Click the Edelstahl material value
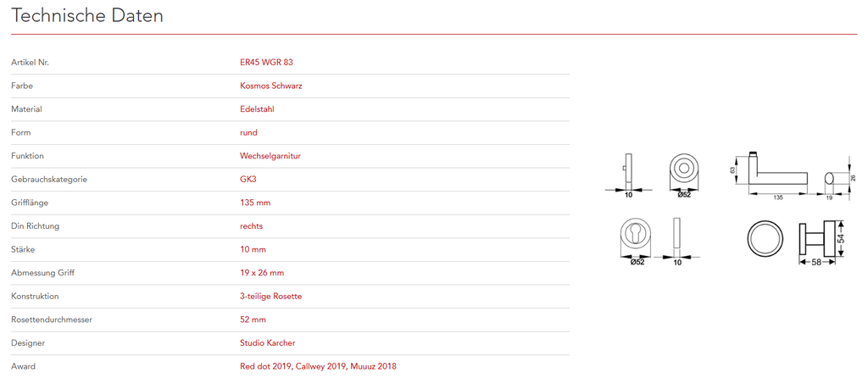868x378 pixels. (257, 109)
